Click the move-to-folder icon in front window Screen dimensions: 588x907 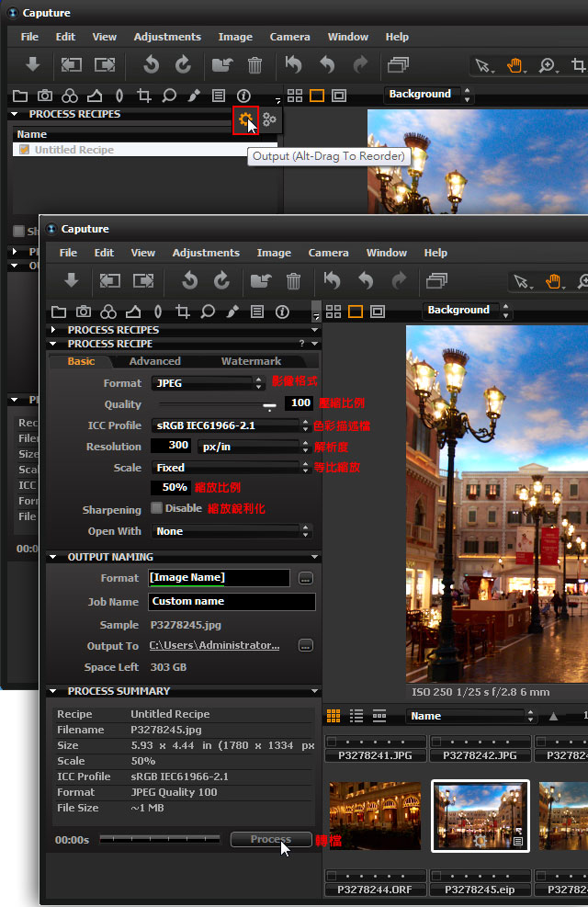[261, 281]
